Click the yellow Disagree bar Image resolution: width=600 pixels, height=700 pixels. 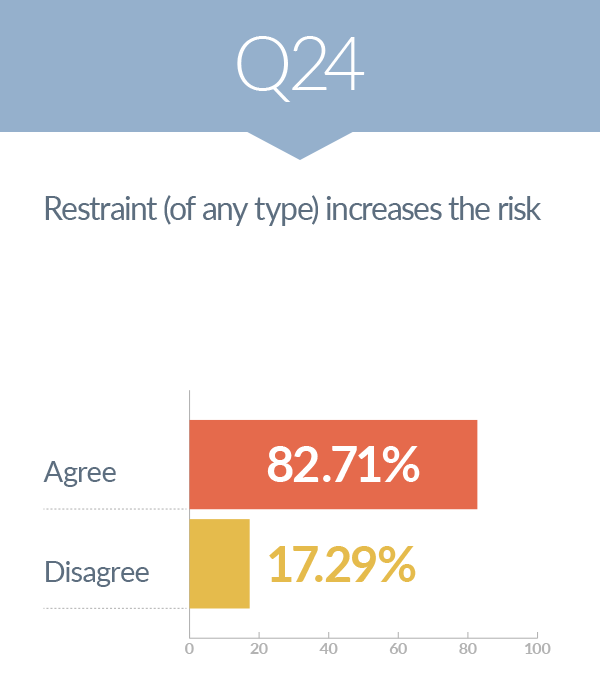tap(219, 564)
